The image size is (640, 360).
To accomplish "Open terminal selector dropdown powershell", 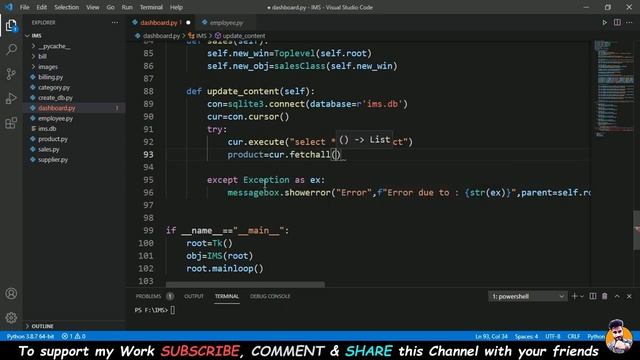I will point(527,296).
